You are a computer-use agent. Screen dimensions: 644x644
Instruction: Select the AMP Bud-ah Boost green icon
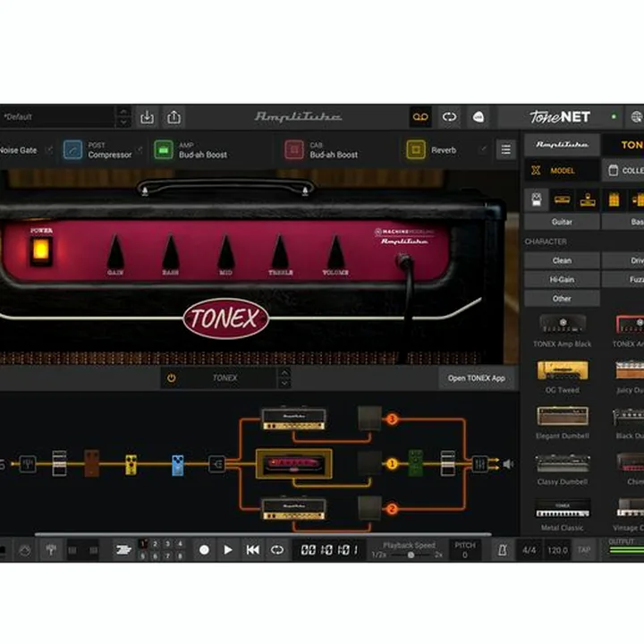(163, 150)
